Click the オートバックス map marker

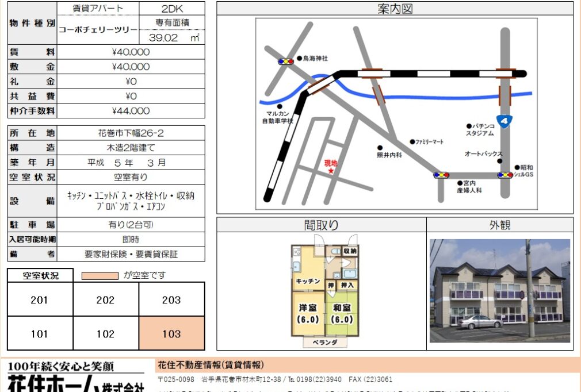tap(499, 161)
